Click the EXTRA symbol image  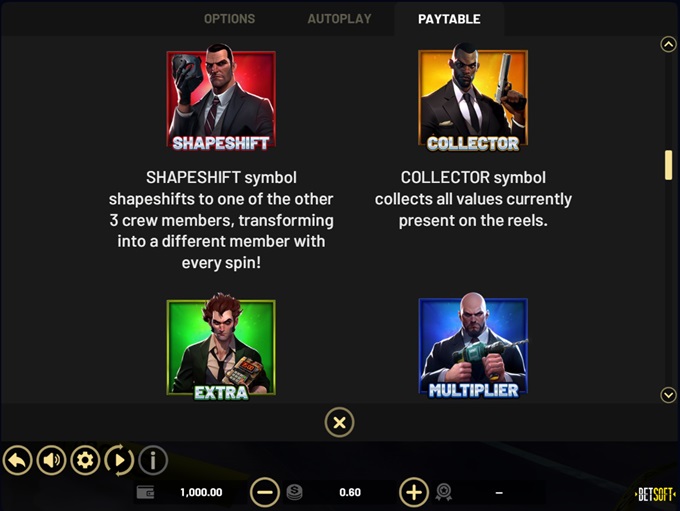coord(221,347)
